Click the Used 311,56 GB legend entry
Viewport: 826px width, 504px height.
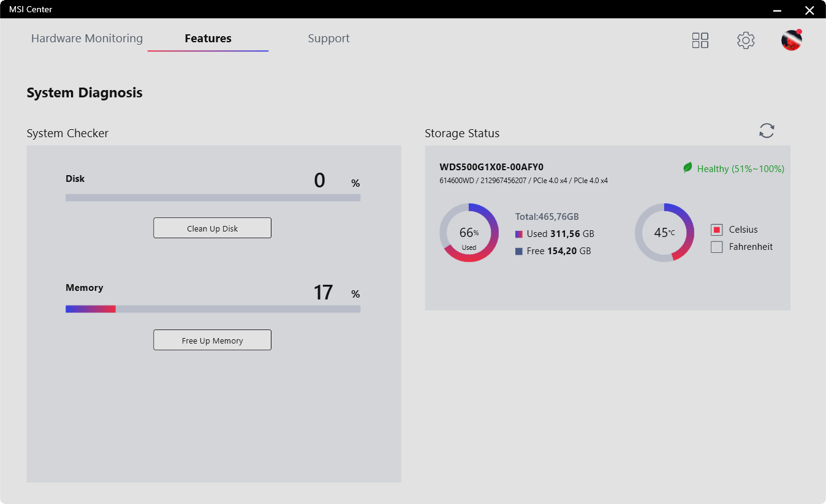point(555,234)
